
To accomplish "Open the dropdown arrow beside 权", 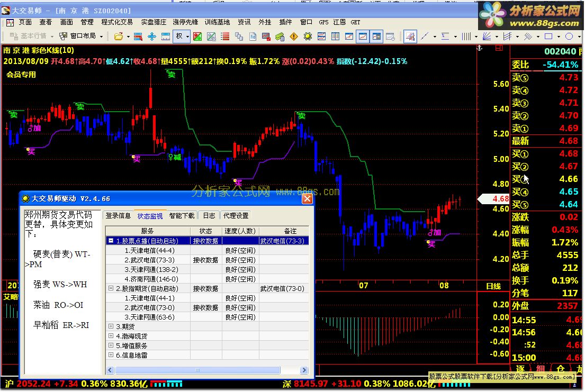I will pos(187,37).
